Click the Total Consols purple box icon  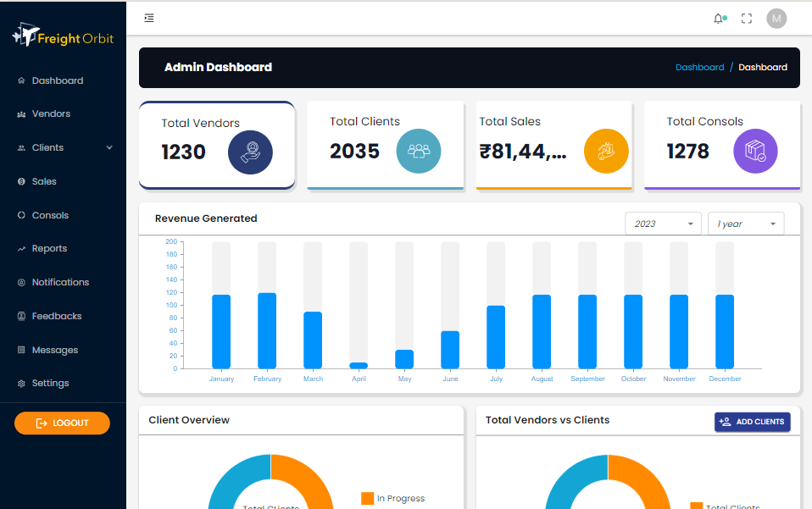coord(755,151)
